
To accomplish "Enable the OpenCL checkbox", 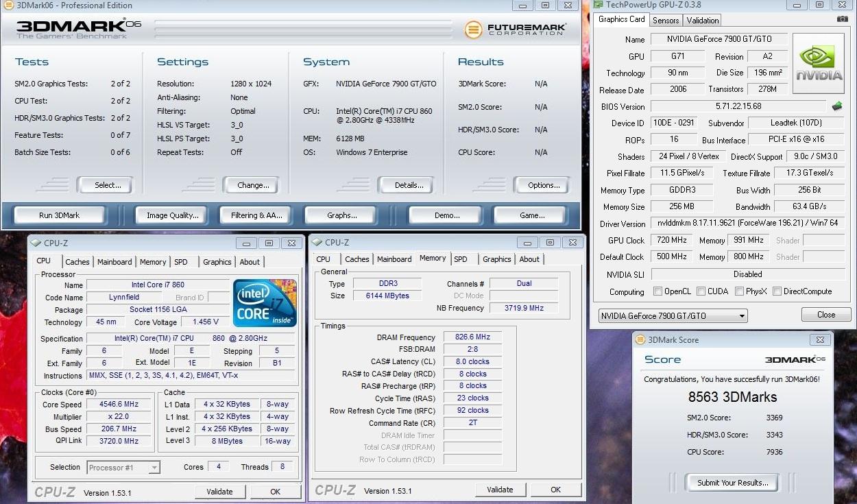I will 658,291.
